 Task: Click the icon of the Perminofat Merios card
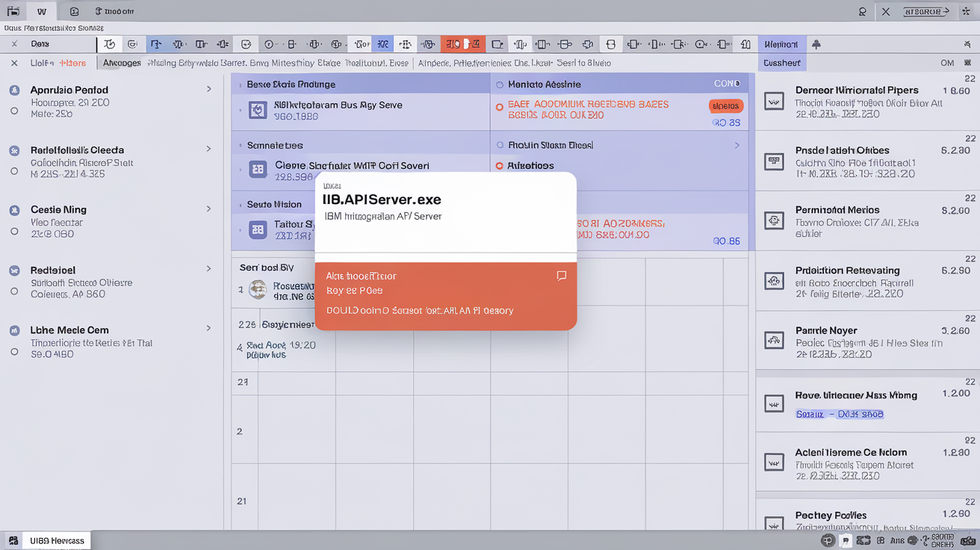(774, 220)
